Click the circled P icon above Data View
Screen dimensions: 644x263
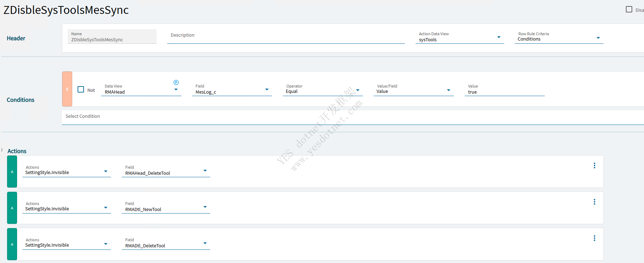[x=176, y=83]
